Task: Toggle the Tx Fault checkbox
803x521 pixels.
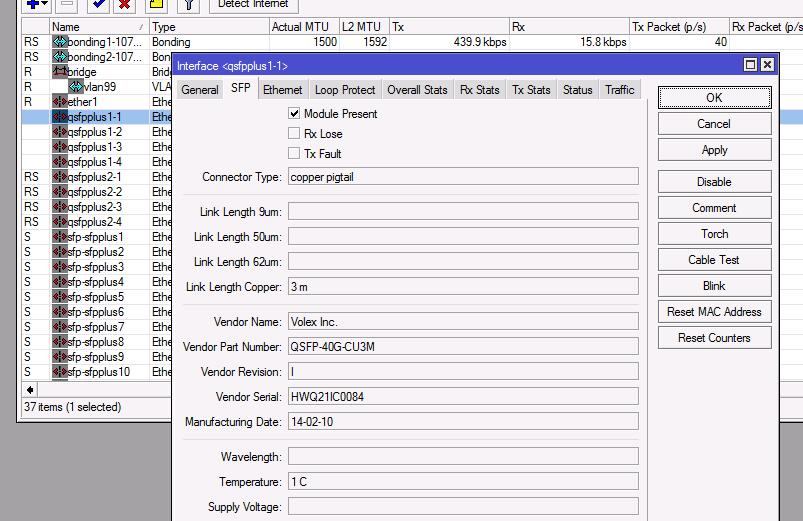Action: pyautogui.click(x=294, y=154)
